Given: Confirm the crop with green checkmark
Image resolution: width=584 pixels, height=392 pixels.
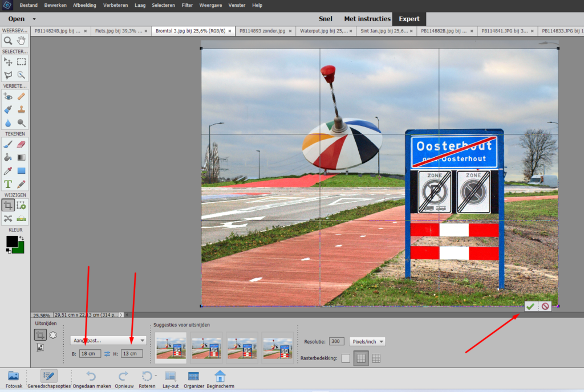Looking at the screenshot, I should pyautogui.click(x=530, y=307).
